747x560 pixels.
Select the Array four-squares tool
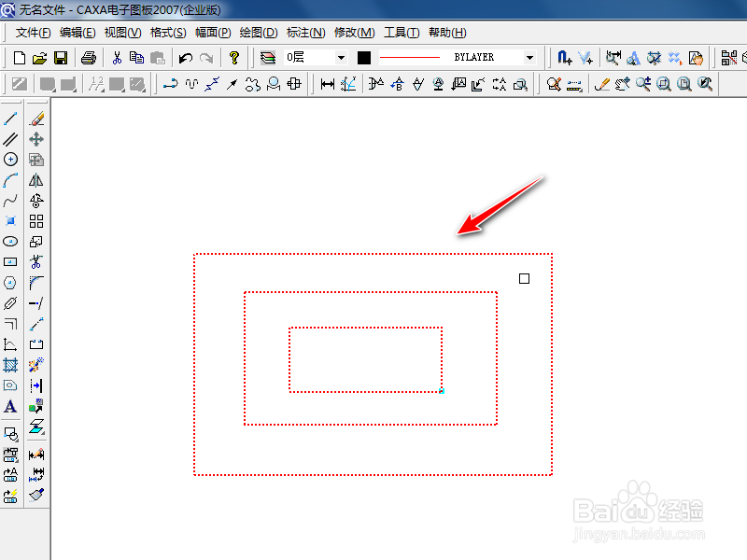point(36,221)
